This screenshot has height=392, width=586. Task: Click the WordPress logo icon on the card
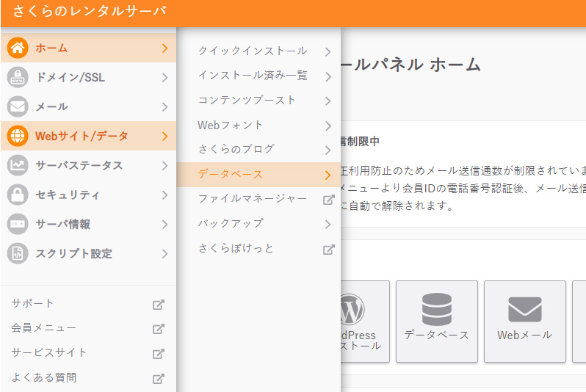(x=352, y=309)
